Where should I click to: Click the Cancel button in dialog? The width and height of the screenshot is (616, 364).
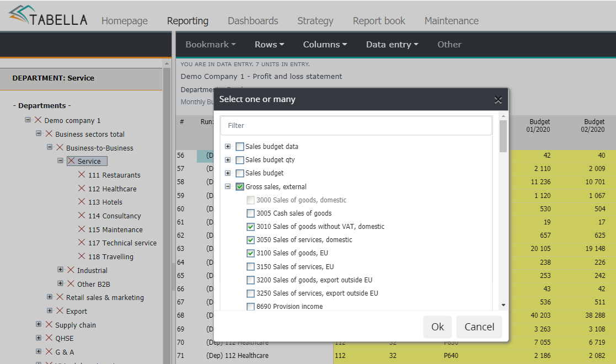(479, 326)
